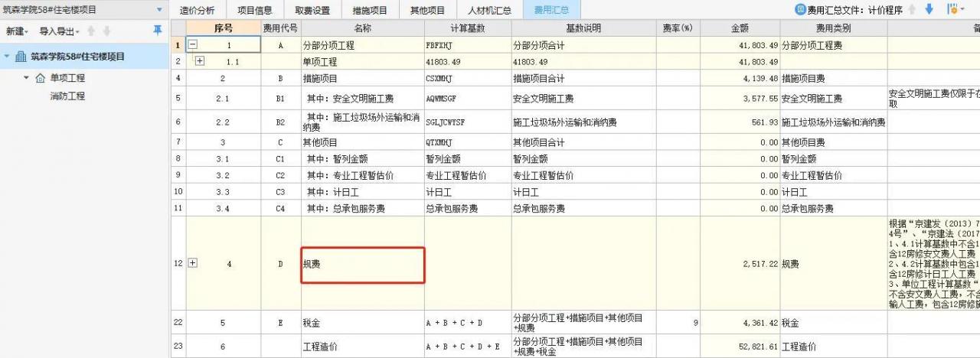Screen dimensions: 980x358
Task: Click the grey down arrow in left panel toolbar
Action: click(107, 31)
